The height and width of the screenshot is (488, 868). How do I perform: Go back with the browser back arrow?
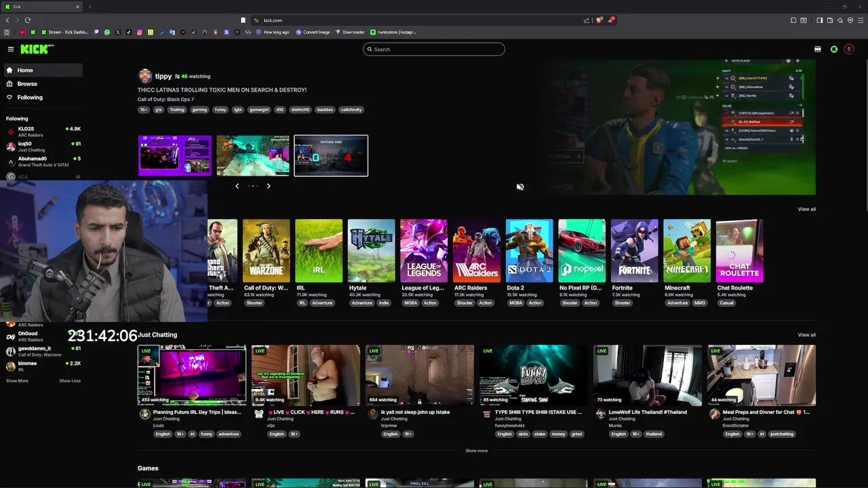pos(7,20)
